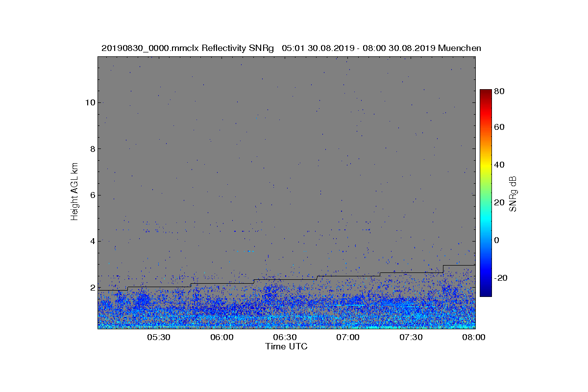The image size is (588, 392).
Task: Click the height tick label 8
Action: 92,148
